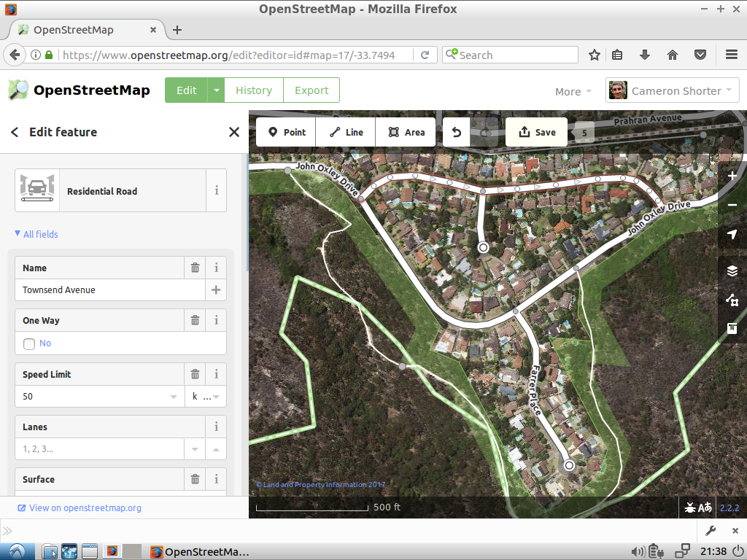
Task: Close the Edit feature panel
Action: click(x=234, y=132)
